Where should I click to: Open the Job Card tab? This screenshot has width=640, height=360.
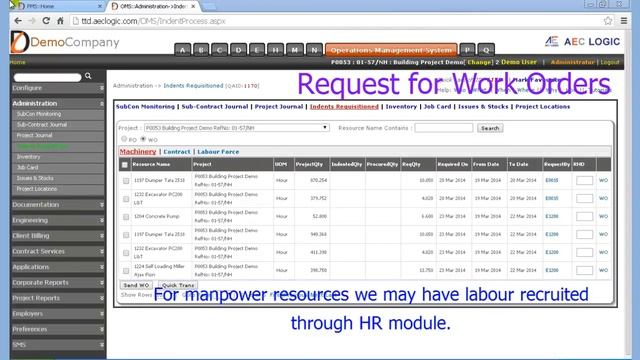tap(437, 107)
